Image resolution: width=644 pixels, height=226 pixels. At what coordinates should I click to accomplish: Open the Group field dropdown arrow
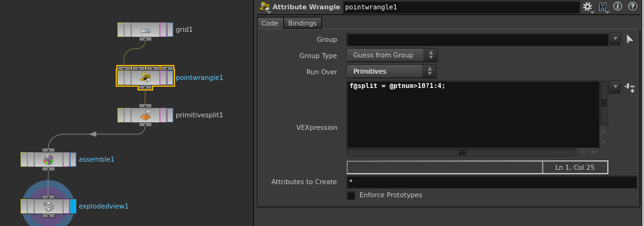(x=615, y=39)
